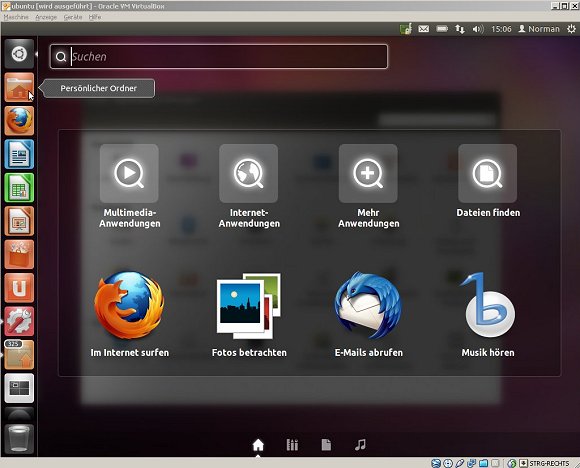Open LibreOffice Writer in the launcher
580x468 pixels.
(x=19, y=154)
